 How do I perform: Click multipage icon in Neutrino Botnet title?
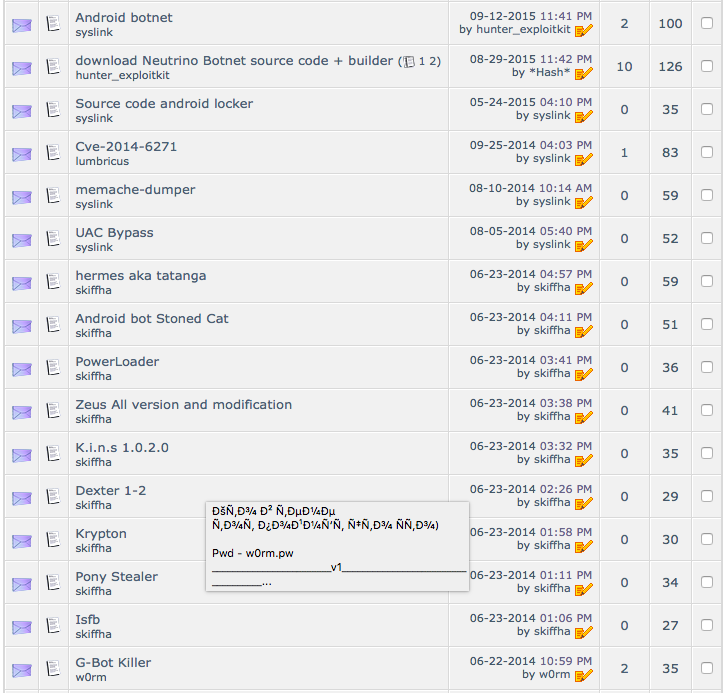point(409,61)
